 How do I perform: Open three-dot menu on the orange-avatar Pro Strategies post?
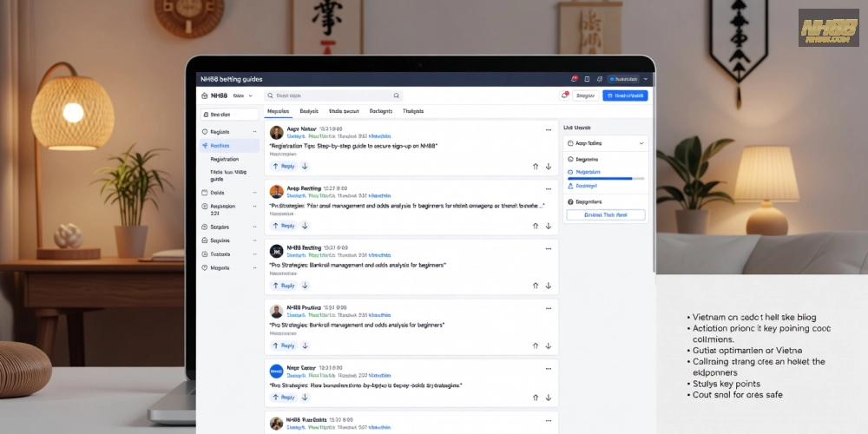coord(549,189)
